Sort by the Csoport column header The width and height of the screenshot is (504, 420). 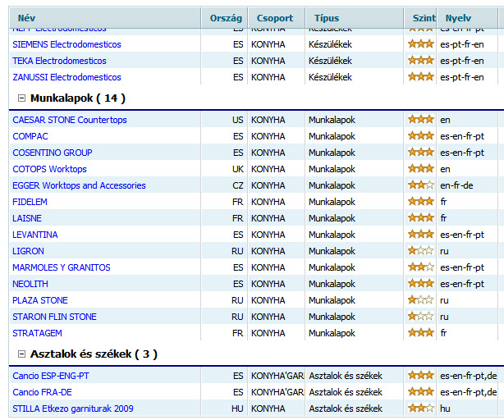pyautogui.click(x=275, y=18)
